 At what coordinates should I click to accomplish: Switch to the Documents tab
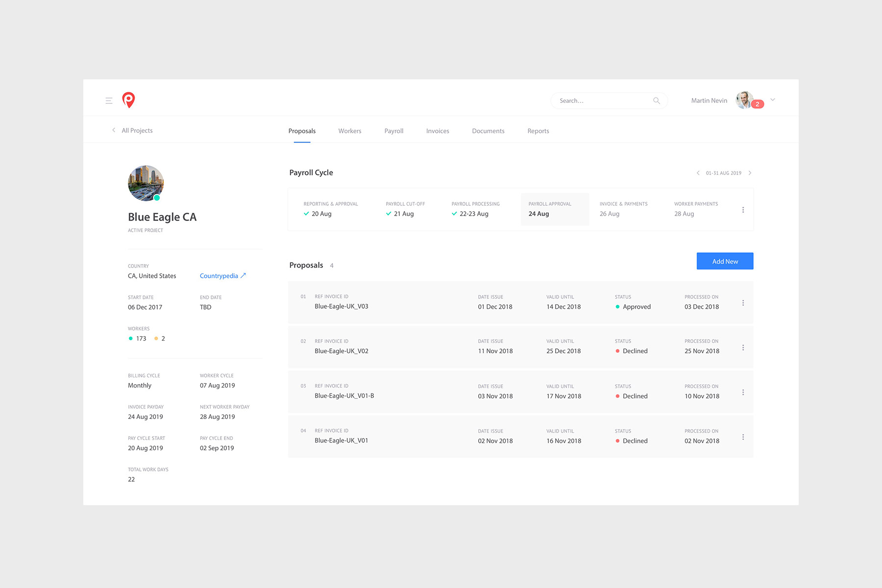pos(488,131)
